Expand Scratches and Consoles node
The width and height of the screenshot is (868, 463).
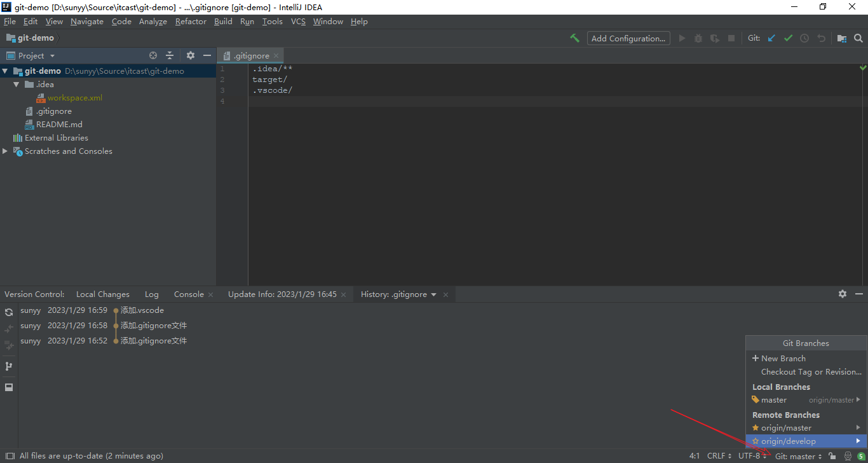(x=6, y=151)
